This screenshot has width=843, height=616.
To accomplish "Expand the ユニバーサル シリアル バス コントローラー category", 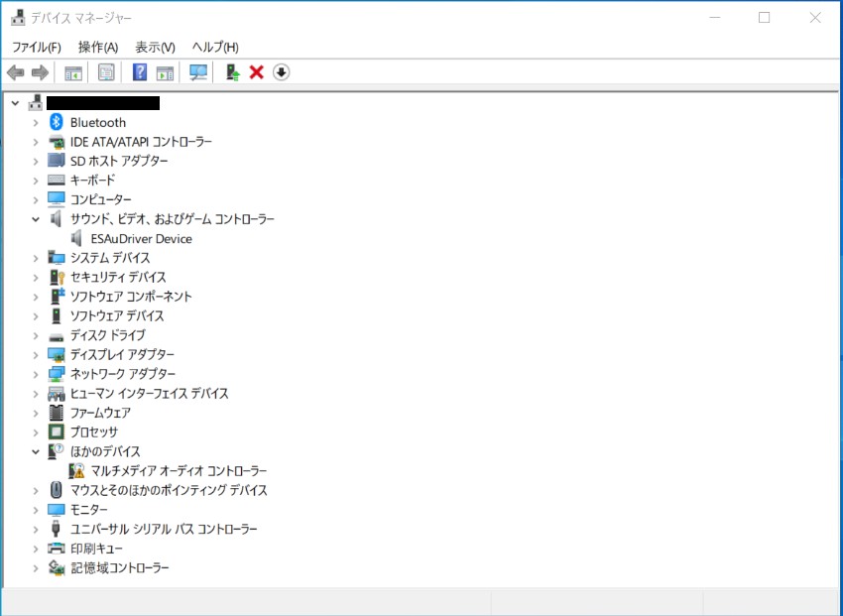I will (x=36, y=529).
